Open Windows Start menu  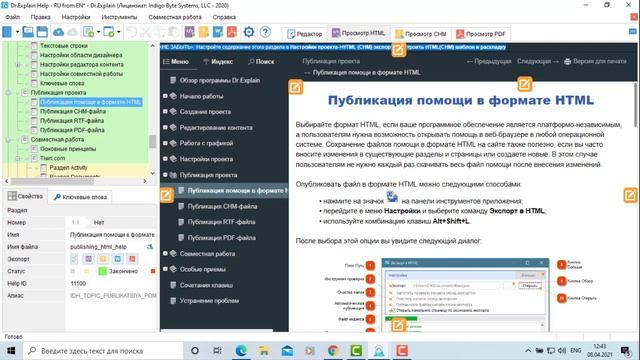click(11, 351)
